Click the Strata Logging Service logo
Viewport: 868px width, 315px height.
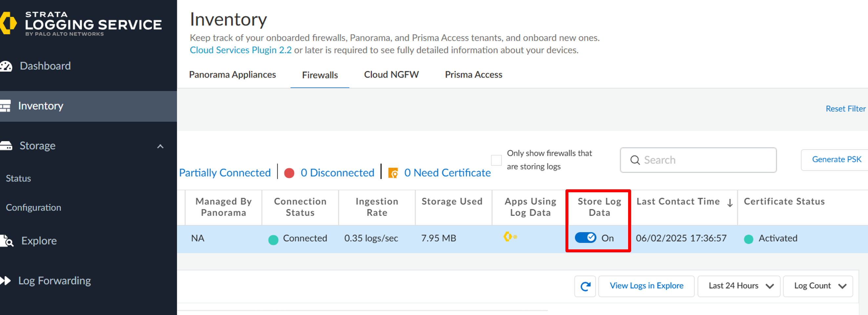pos(81,23)
